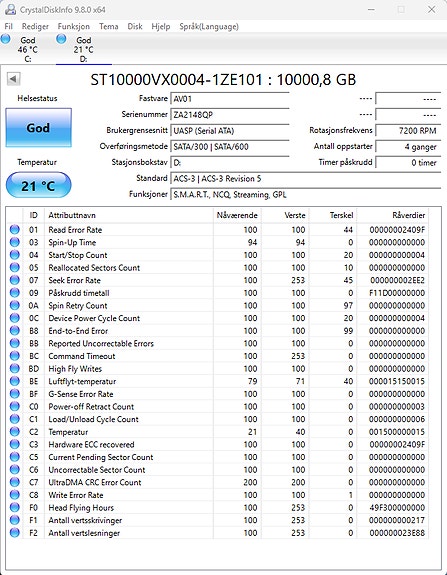Click the status dot for Reported Uncorrectable Errors
447x575 pixels.
coord(15,343)
